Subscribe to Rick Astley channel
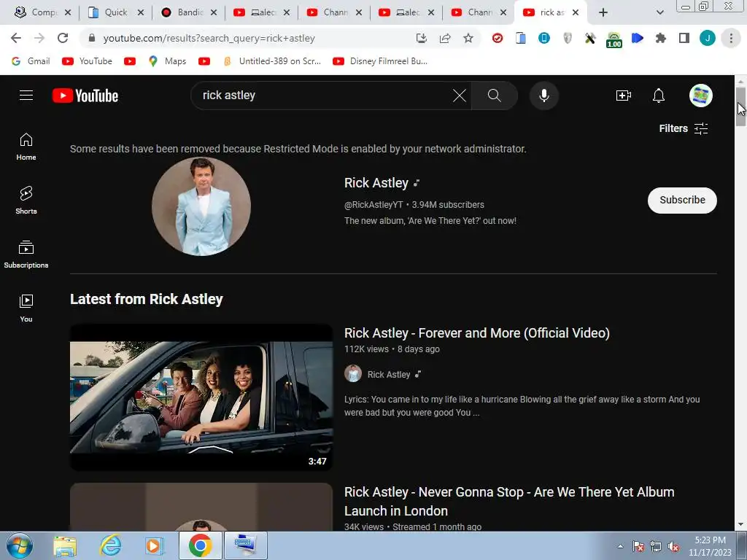This screenshot has height=560, width=747. (x=682, y=200)
